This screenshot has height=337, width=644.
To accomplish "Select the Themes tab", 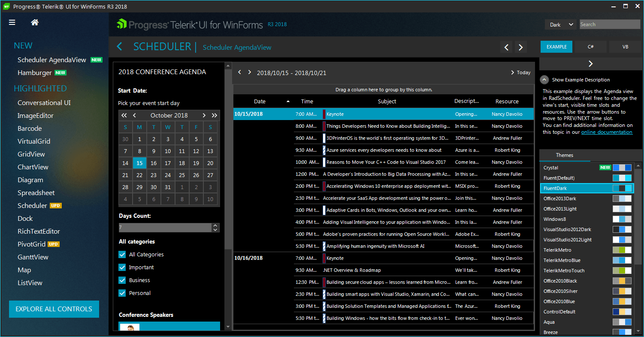I will 565,155.
